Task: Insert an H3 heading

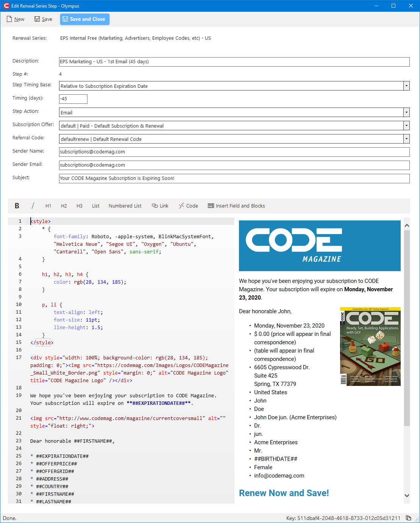Action: tap(80, 206)
